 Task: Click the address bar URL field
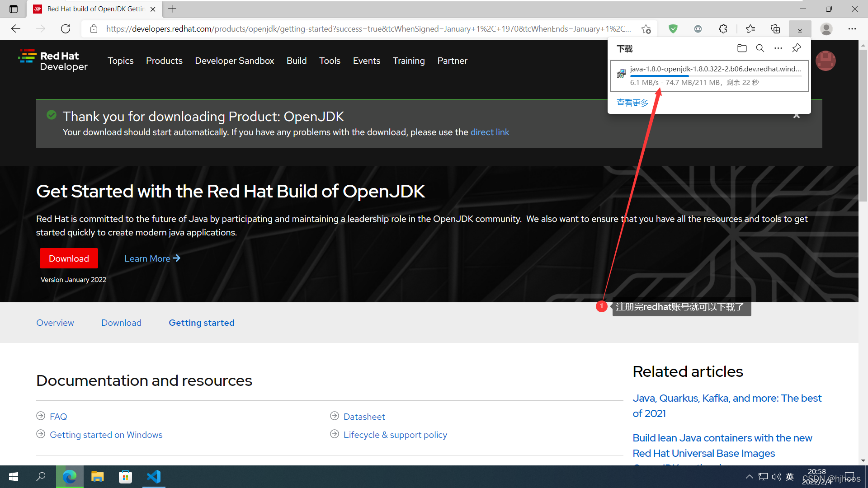point(368,29)
